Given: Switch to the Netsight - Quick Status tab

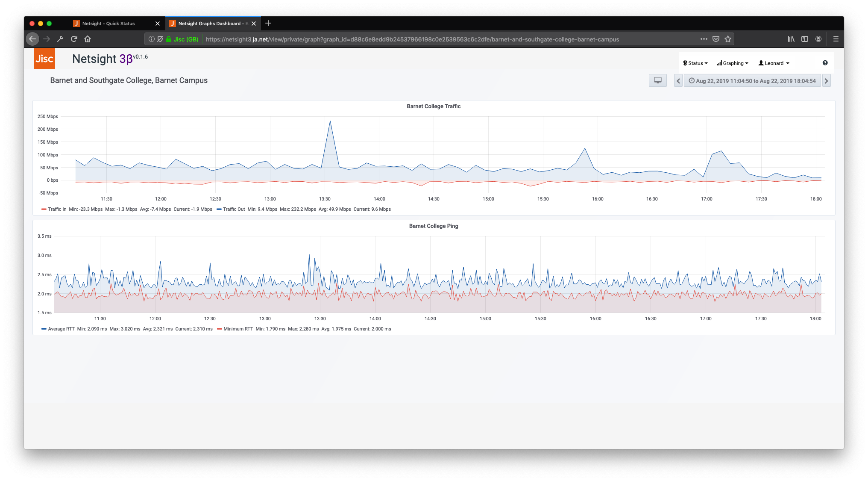Looking at the screenshot, I should pos(108,24).
